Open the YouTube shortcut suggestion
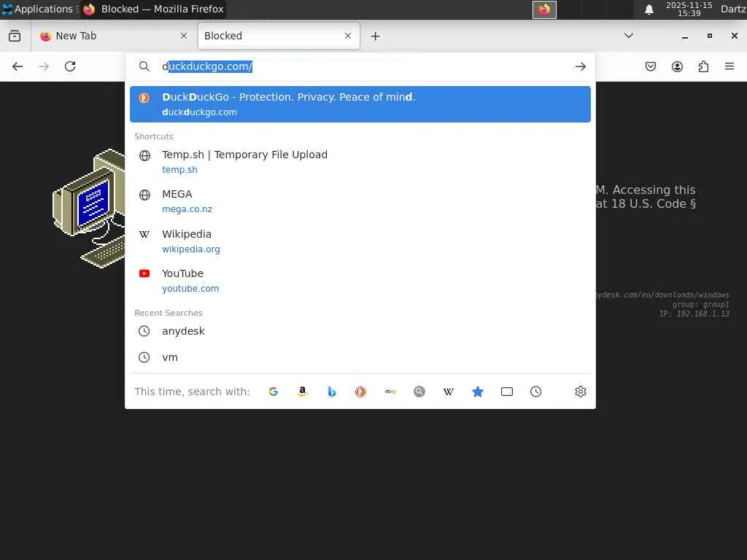 pos(360,281)
